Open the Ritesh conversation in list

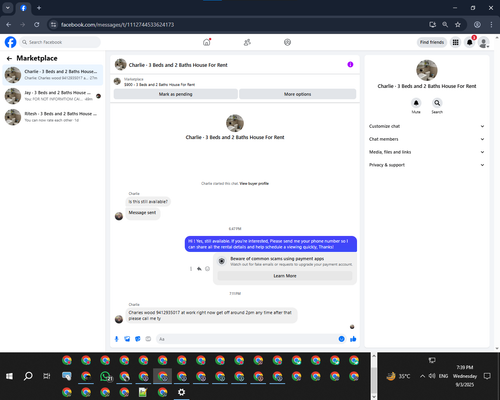pos(53,117)
